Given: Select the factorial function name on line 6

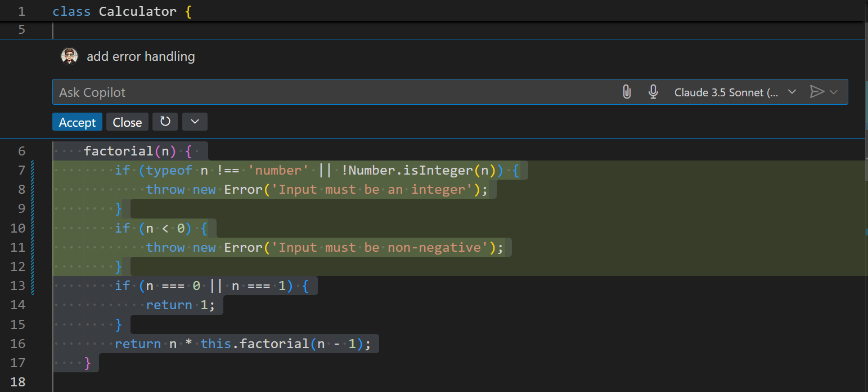Looking at the screenshot, I should click(118, 150).
